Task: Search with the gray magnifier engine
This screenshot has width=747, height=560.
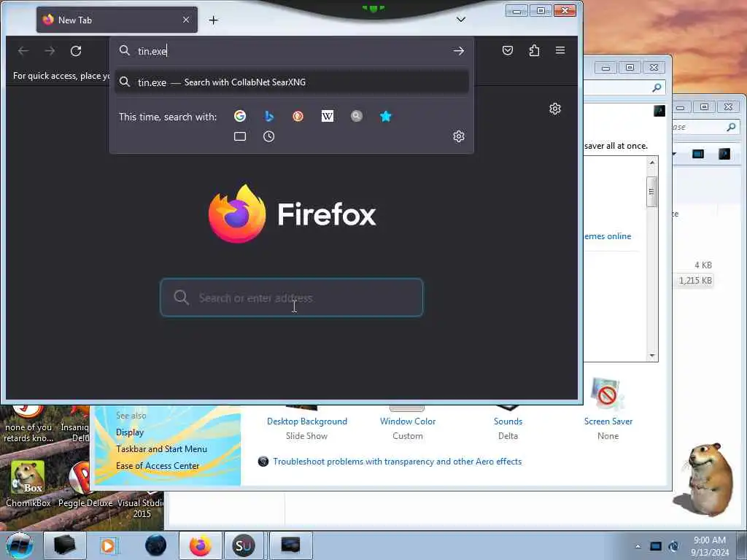Action: pos(356,116)
